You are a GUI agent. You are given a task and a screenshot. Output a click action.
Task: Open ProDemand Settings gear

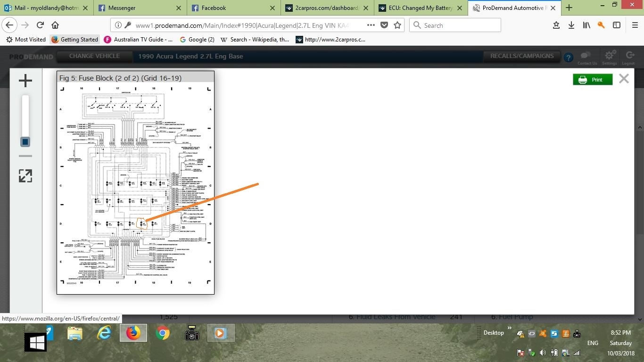tap(610, 58)
